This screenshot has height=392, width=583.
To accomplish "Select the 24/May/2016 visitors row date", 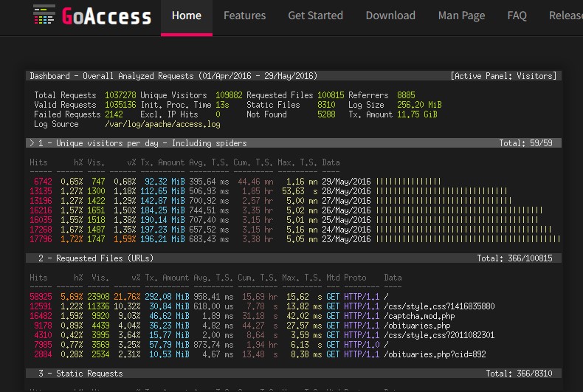I will click(346, 230).
